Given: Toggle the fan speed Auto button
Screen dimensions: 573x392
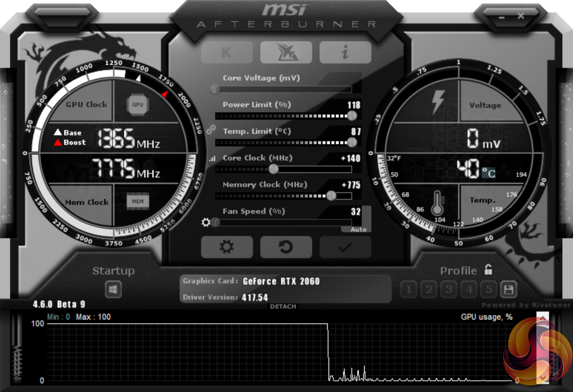Looking at the screenshot, I should 358,229.
